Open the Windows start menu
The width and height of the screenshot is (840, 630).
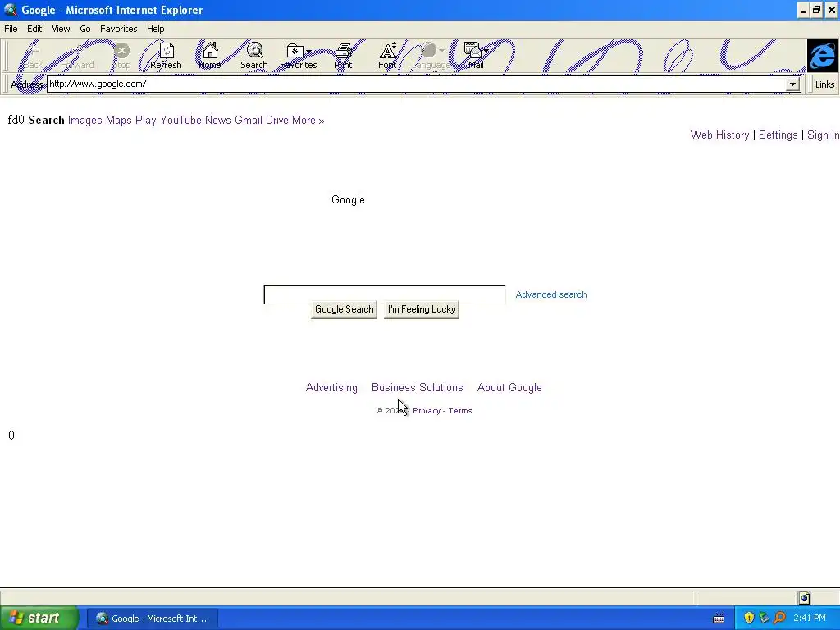coord(39,619)
